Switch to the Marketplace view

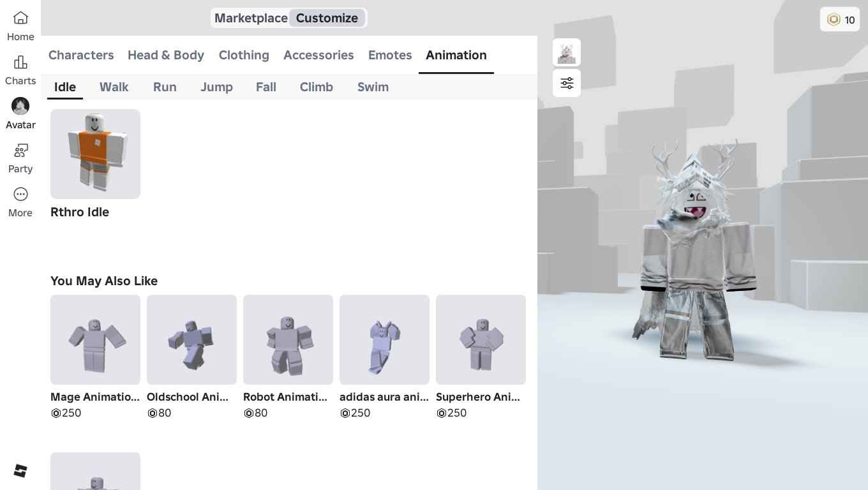click(x=251, y=18)
